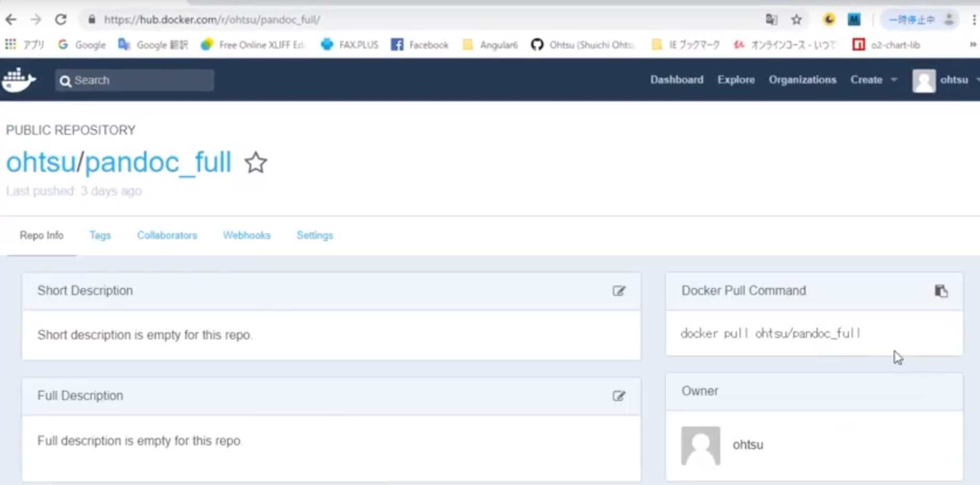Open the Collaborators tab
Screen dimensions: 980x485
tap(167, 235)
